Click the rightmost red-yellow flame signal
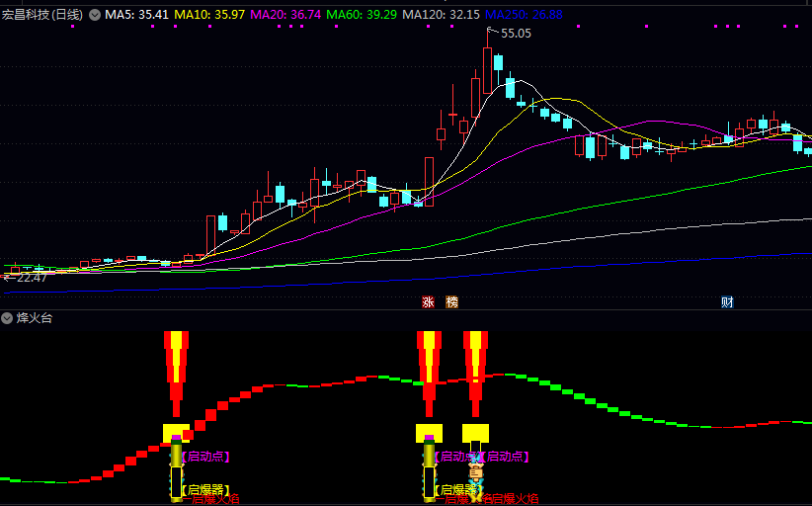The image size is (812, 506). [475, 374]
